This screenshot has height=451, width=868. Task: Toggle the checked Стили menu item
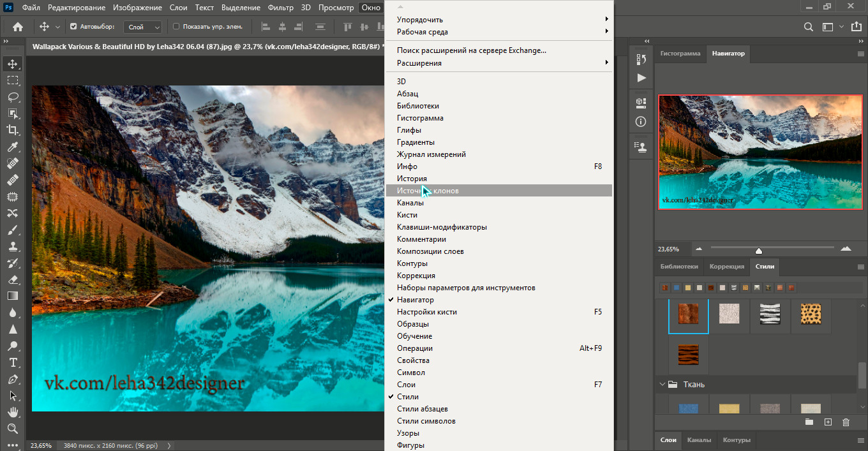point(408,397)
